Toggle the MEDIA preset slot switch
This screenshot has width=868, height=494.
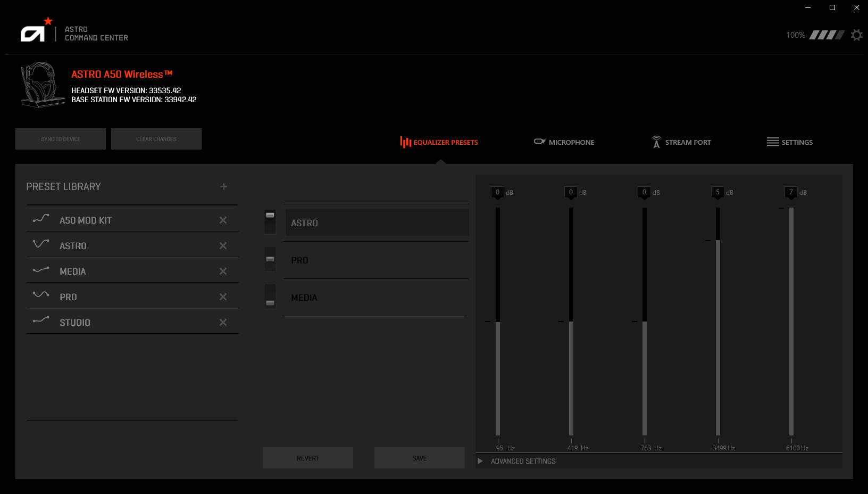270,297
